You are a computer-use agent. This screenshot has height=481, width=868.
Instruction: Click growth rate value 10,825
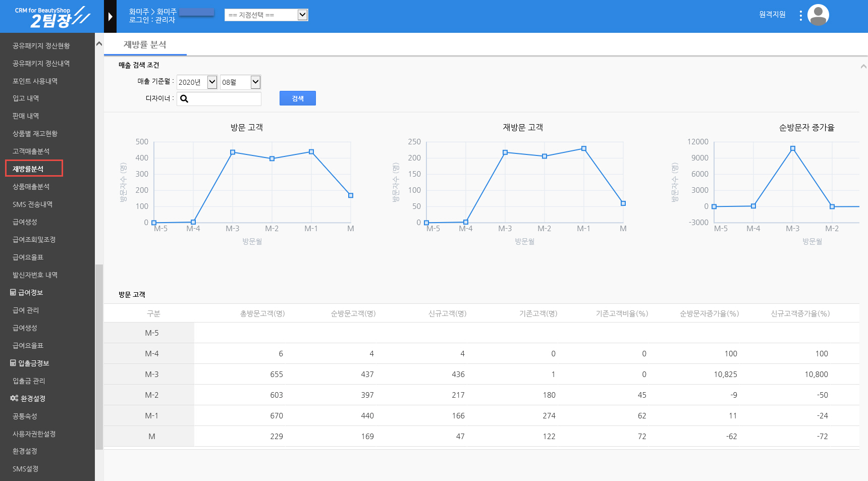click(725, 375)
